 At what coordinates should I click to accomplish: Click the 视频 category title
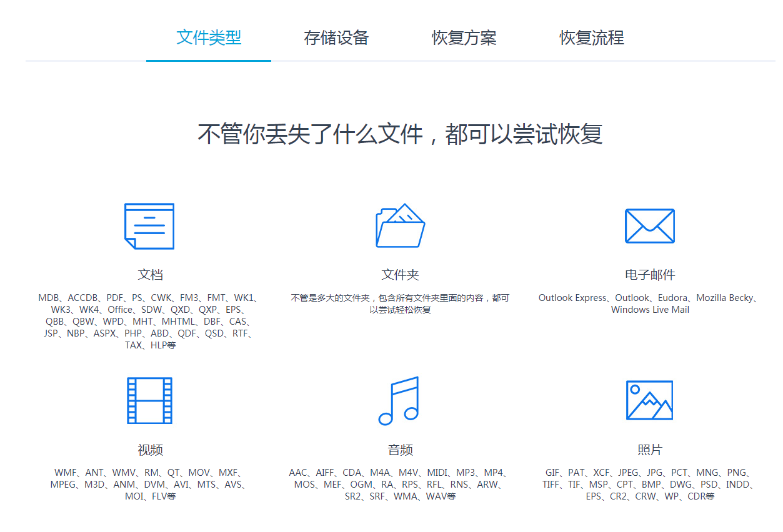tap(150, 450)
